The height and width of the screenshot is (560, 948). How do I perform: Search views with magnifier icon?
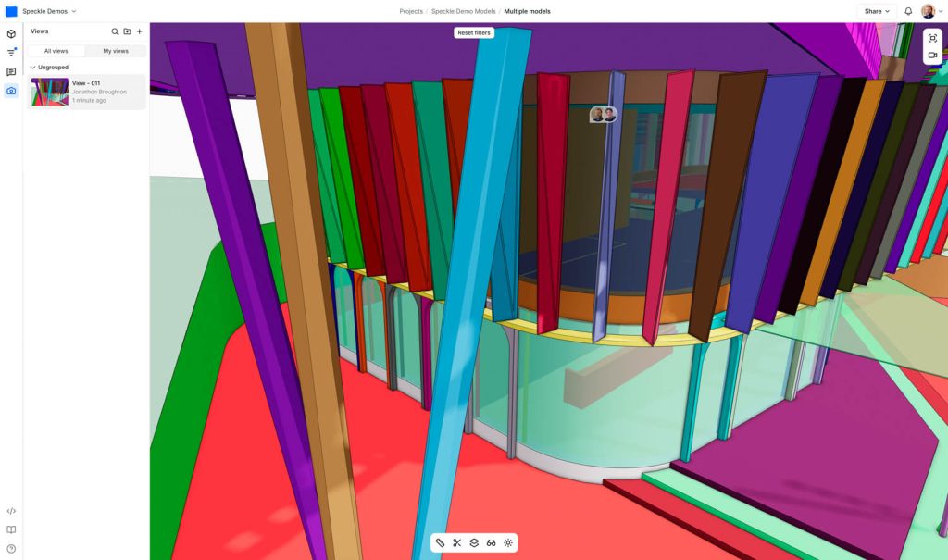point(115,31)
